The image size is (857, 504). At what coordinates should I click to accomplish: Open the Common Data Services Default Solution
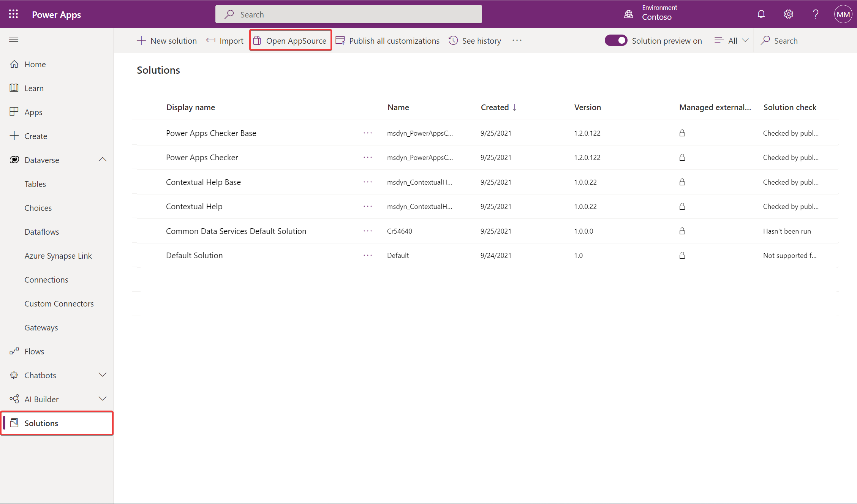point(236,231)
